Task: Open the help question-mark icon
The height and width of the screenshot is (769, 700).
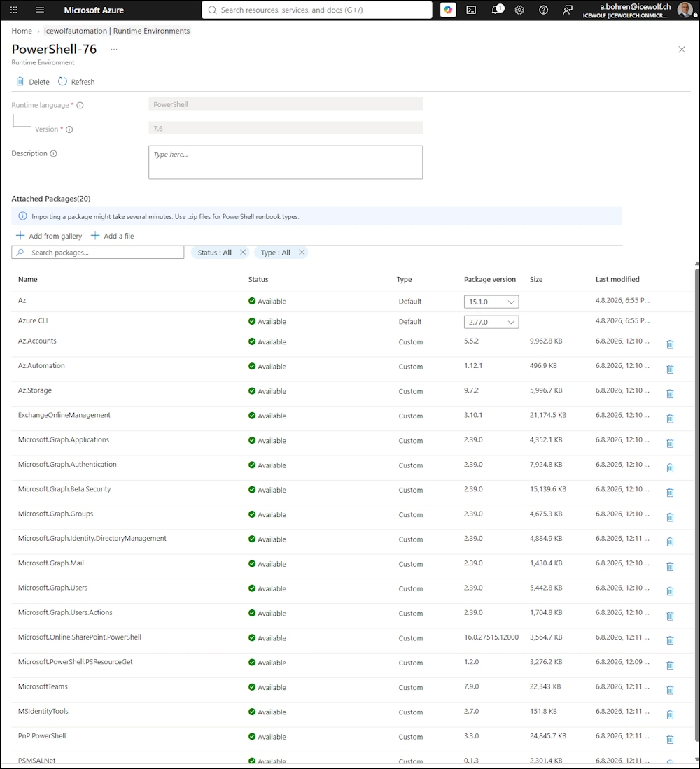Action: (543, 10)
